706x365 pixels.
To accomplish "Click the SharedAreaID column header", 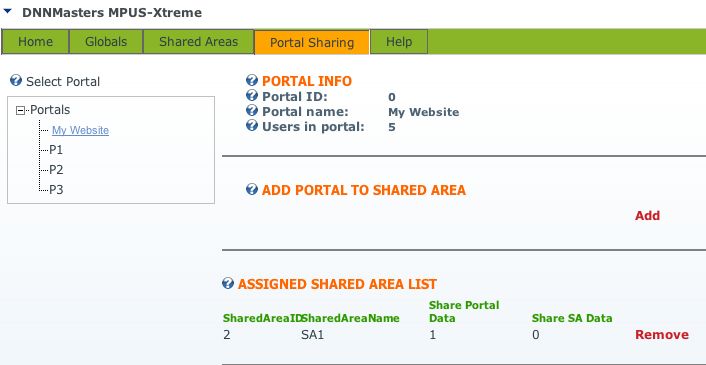I will [262, 318].
